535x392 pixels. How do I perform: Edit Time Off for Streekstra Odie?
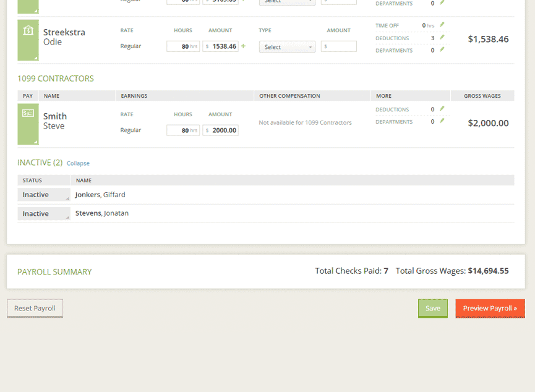[x=442, y=25]
